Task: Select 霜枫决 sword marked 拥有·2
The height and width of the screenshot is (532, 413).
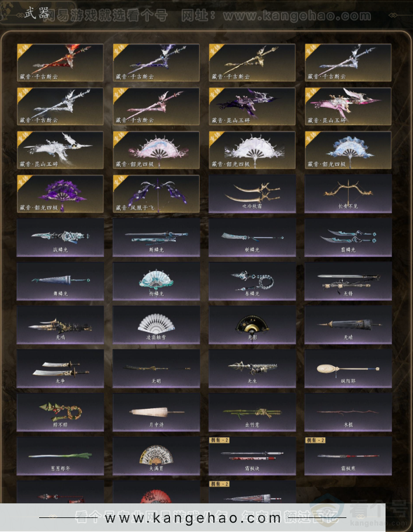Action: tap(252, 456)
